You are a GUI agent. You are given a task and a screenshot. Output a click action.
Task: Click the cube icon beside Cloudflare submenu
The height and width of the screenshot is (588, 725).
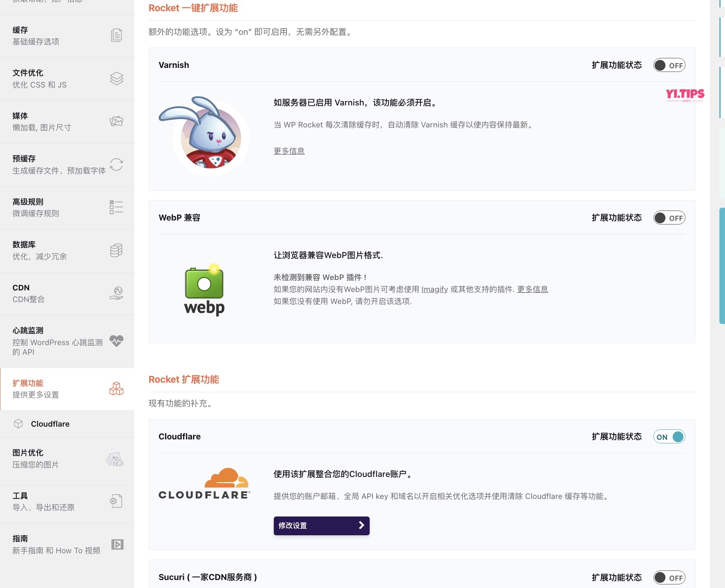click(18, 424)
